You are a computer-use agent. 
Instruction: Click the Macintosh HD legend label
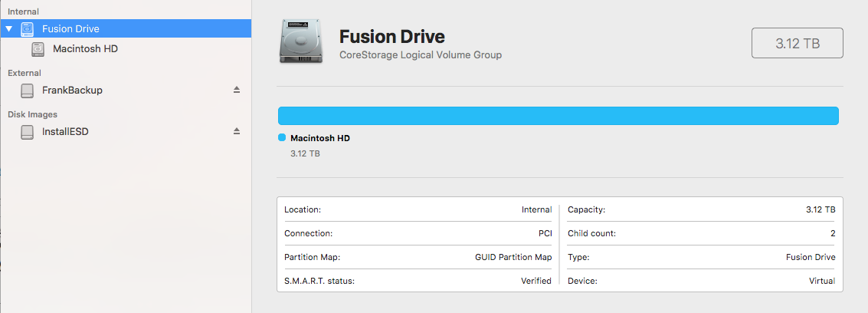pos(320,138)
